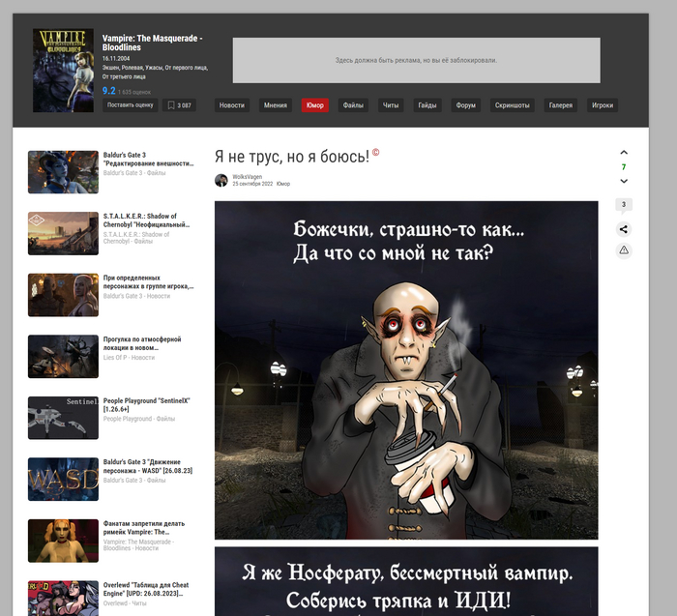677x616 pixels.
Task: Open Baldur's Gate 3 "Движение персонажа - WASD" link
Action: click(148, 466)
